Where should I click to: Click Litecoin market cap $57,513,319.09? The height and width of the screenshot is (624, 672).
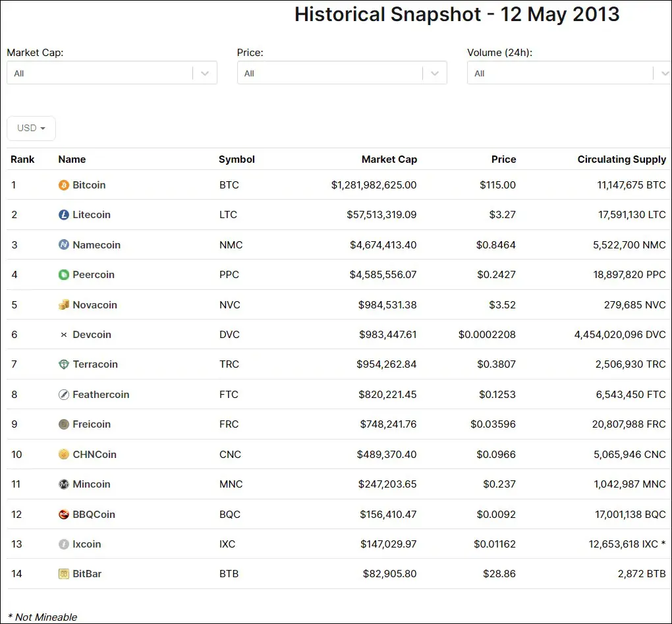click(381, 215)
